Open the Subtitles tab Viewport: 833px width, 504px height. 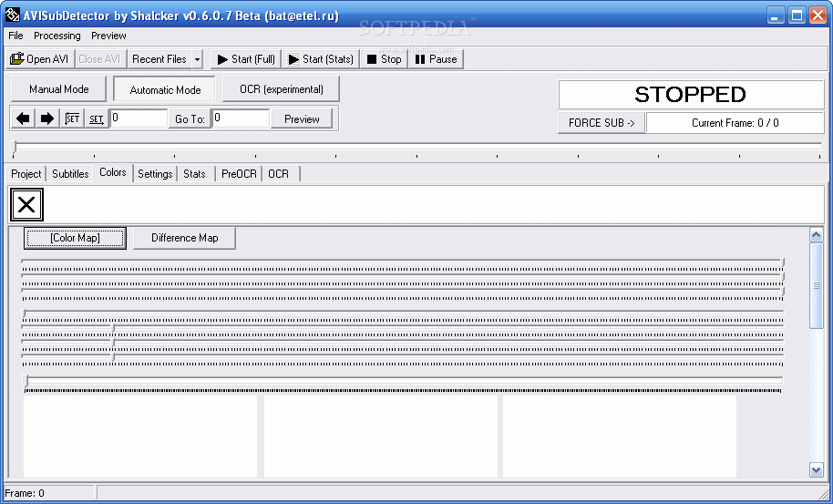tap(70, 174)
